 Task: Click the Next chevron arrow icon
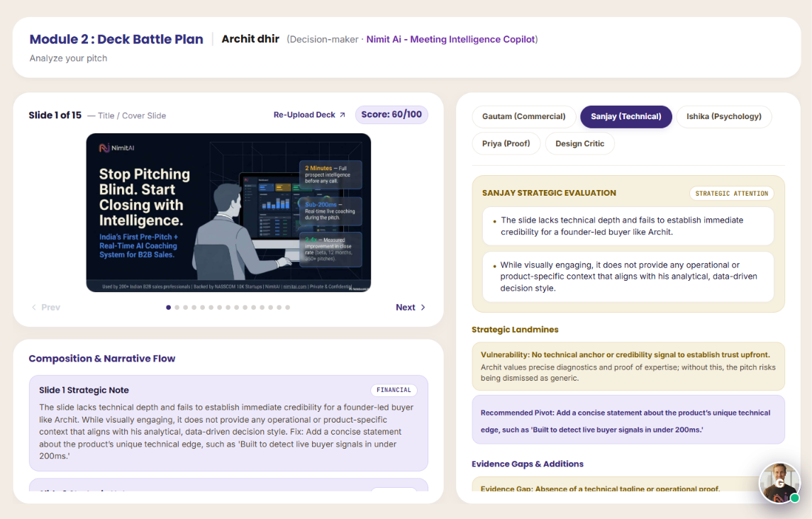[x=423, y=307]
